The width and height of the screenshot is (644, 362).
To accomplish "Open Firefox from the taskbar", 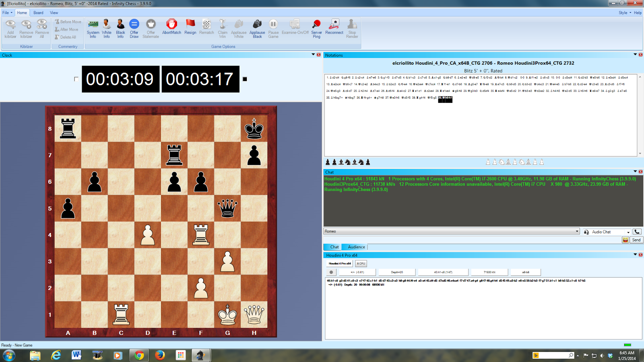I will coord(160,355).
